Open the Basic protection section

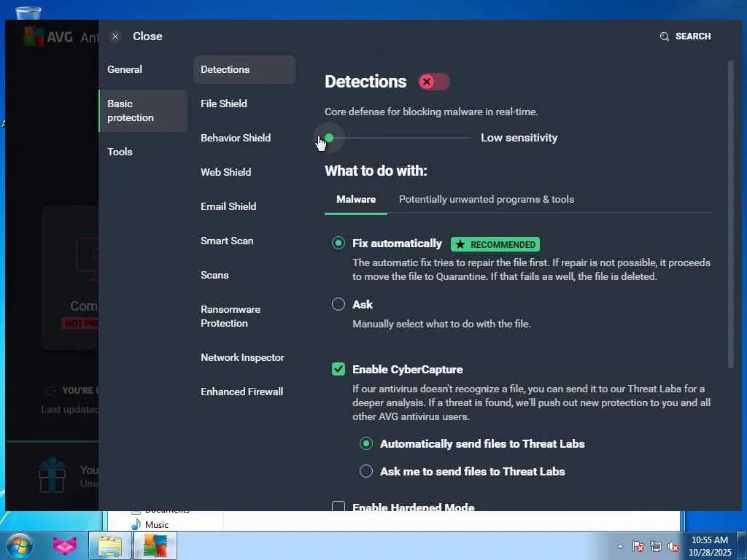pos(143,111)
